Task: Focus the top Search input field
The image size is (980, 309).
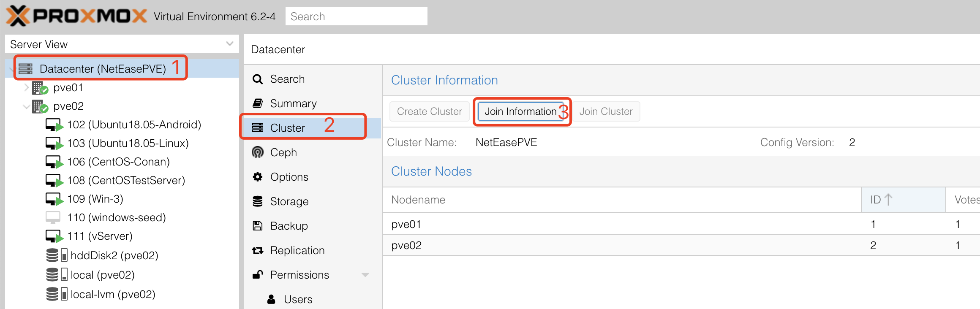Action: 356,16
